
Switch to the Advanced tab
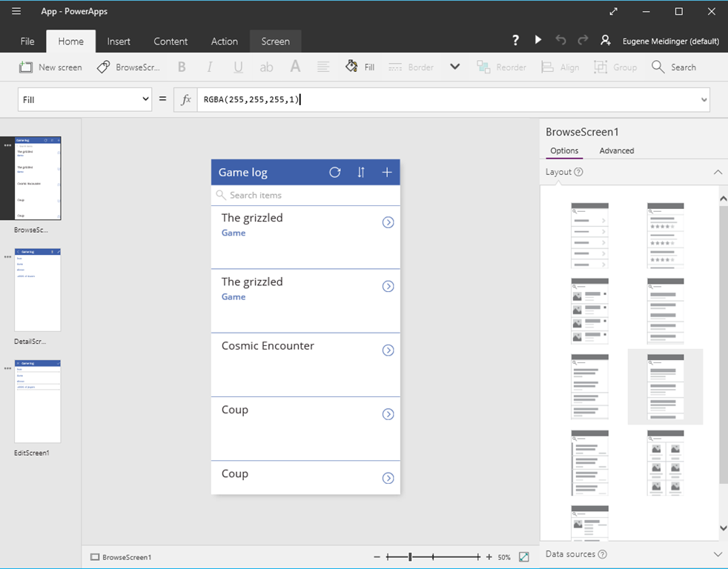617,151
